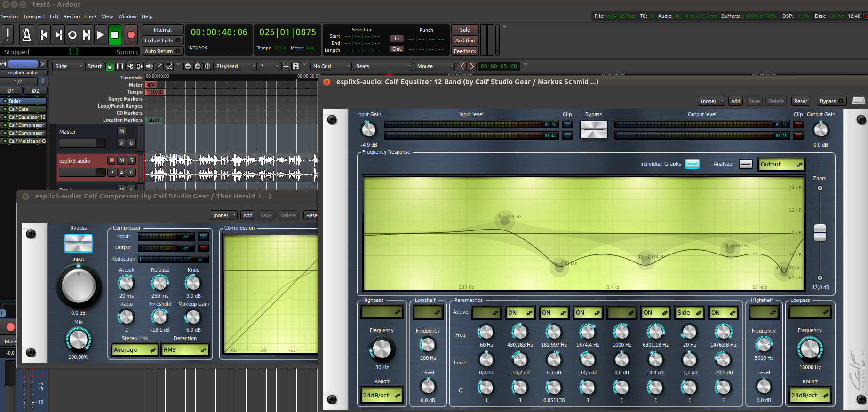Select the Internal Edit tool
The width and height of the screenshot is (868, 412).
point(169,66)
